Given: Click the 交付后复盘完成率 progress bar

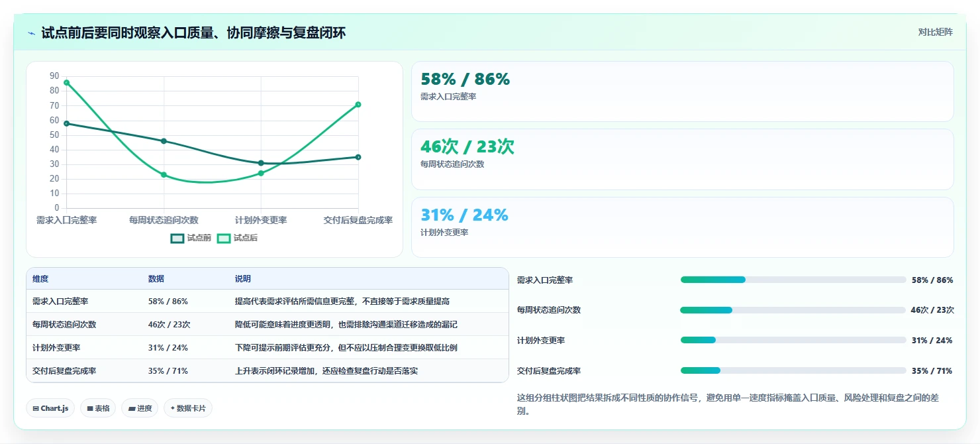Looking at the screenshot, I should point(793,370).
